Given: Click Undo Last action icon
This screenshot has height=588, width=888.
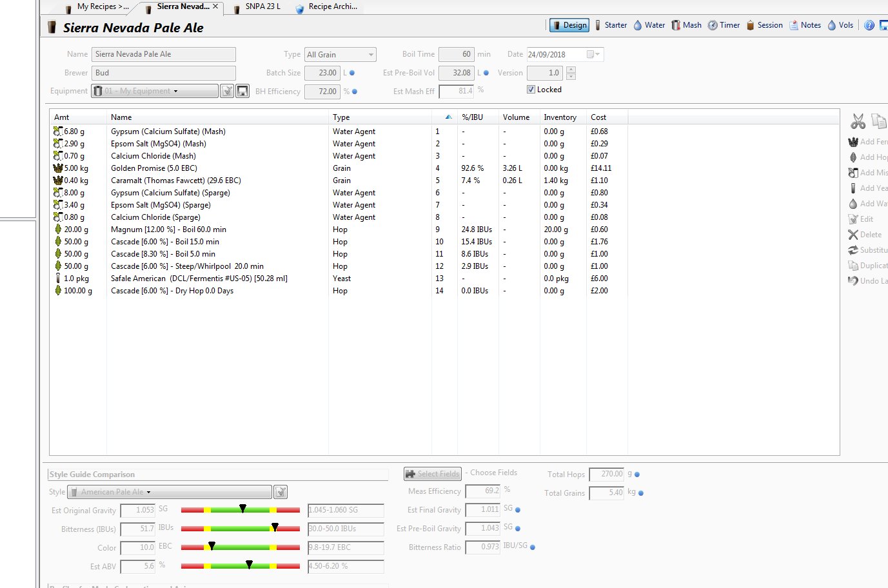Looking at the screenshot, I should click(x=853, y=281).
